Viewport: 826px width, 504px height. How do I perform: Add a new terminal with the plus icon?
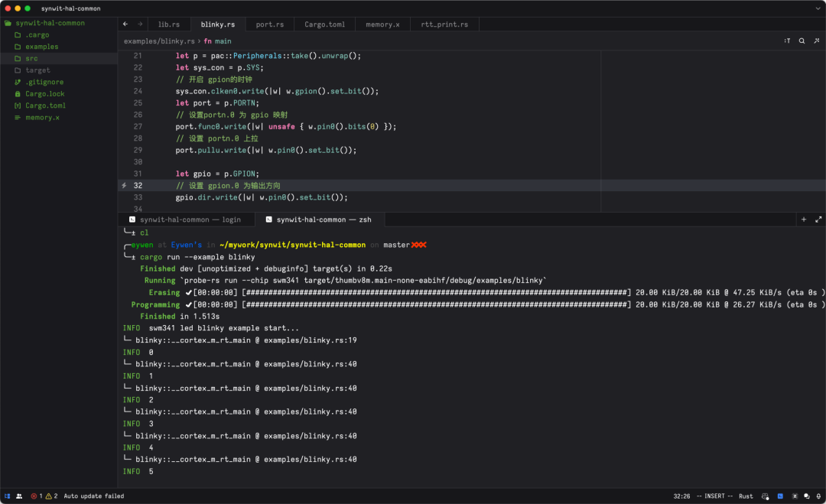tap(803, 219)
